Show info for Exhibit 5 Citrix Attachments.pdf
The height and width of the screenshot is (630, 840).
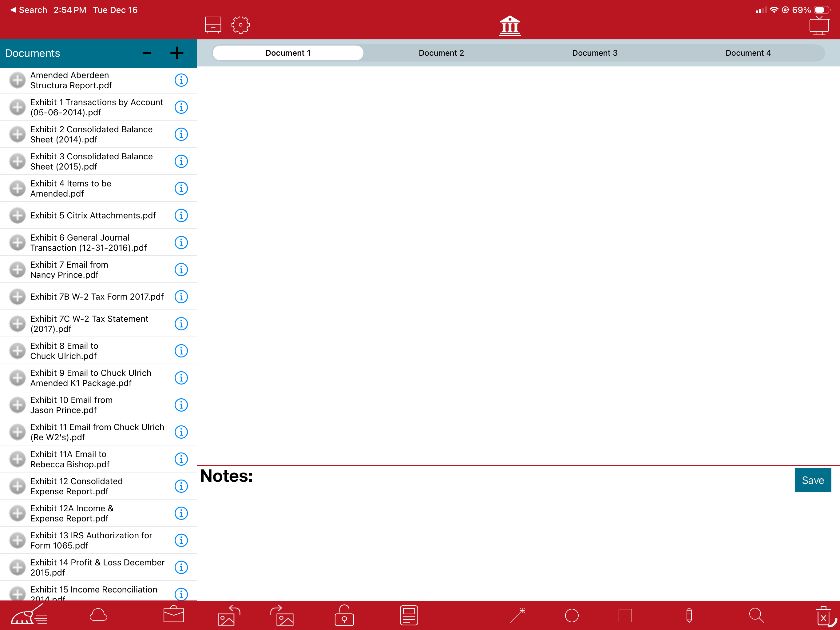[x=181, y=215]
